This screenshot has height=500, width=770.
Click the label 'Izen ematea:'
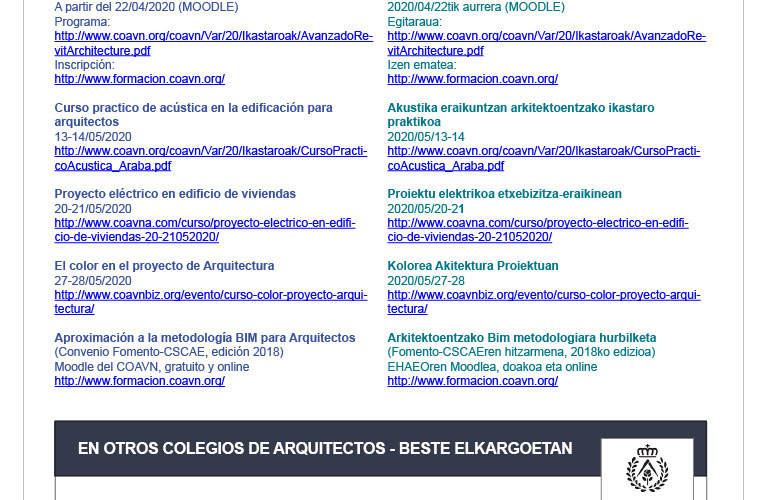point(422,65)
